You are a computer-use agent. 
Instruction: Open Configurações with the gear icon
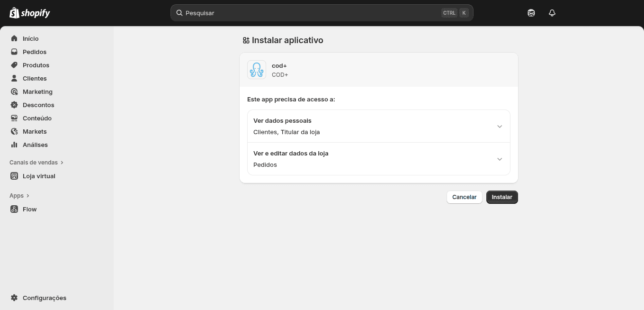click(x=14, y=298)
